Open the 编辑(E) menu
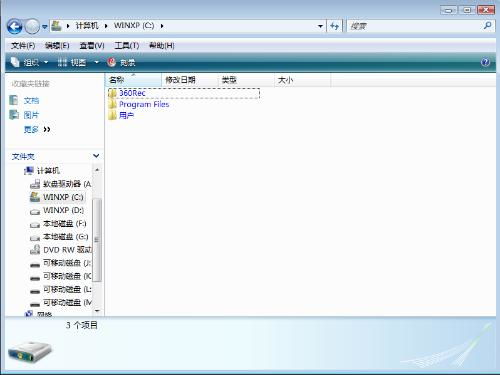The width and height of the screenshot is (500, 375). (x=57, y=46)
